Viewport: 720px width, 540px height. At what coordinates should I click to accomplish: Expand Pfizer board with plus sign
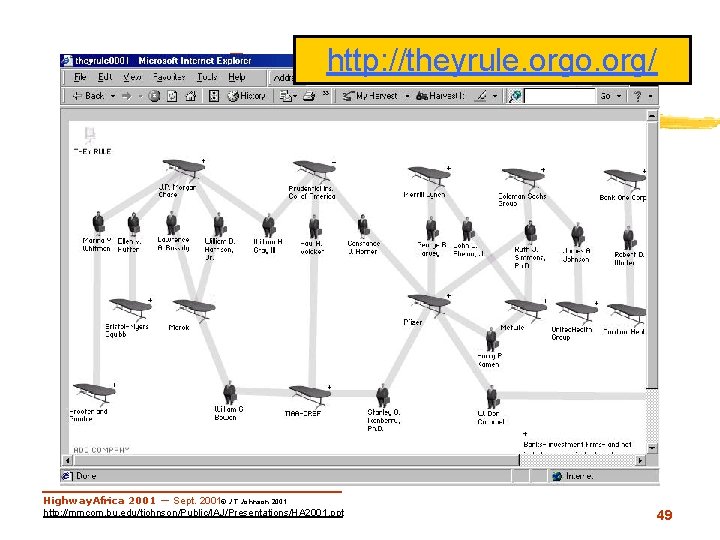(449, 296)
